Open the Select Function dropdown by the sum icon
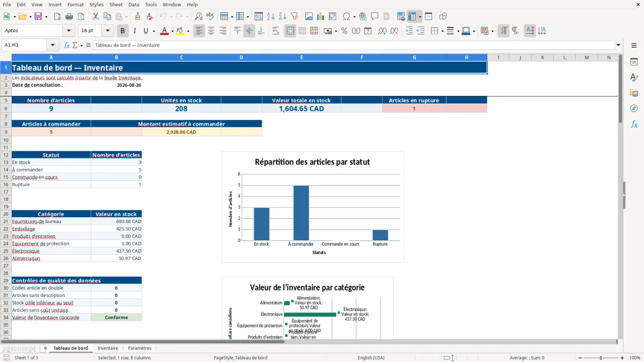This screenshot has height=362, width=644. point(82,45)
